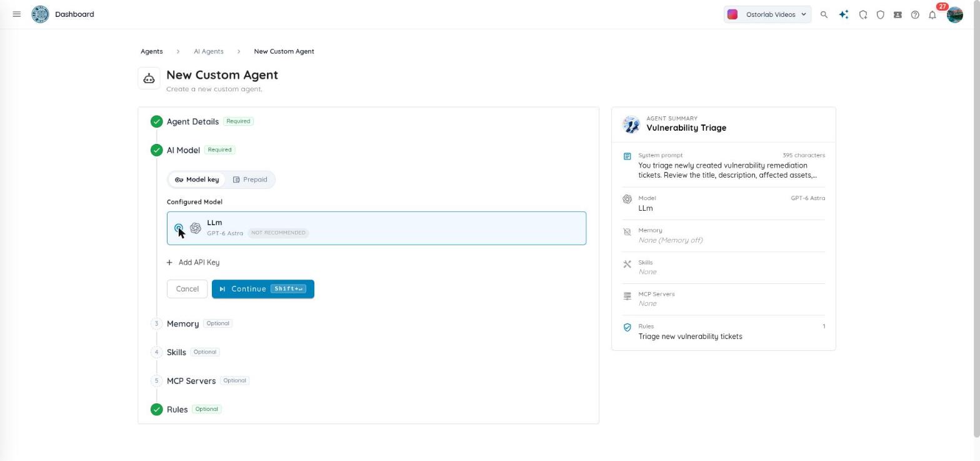Viewport: 980px width, 461px height.
Task: Click the ticket icon in top bar
Action: [x=897, y=14]
